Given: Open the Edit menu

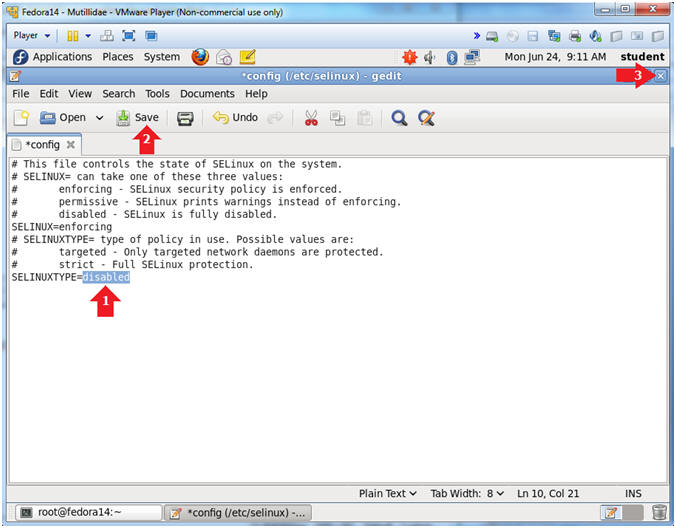Looking at the screenshot, I should 49,94.
